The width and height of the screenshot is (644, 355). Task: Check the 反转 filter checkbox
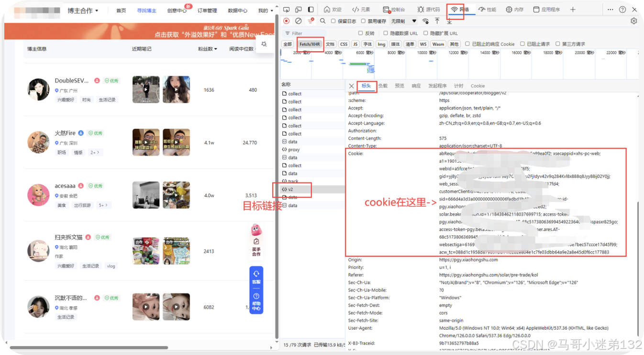click(x=361, y=33)
